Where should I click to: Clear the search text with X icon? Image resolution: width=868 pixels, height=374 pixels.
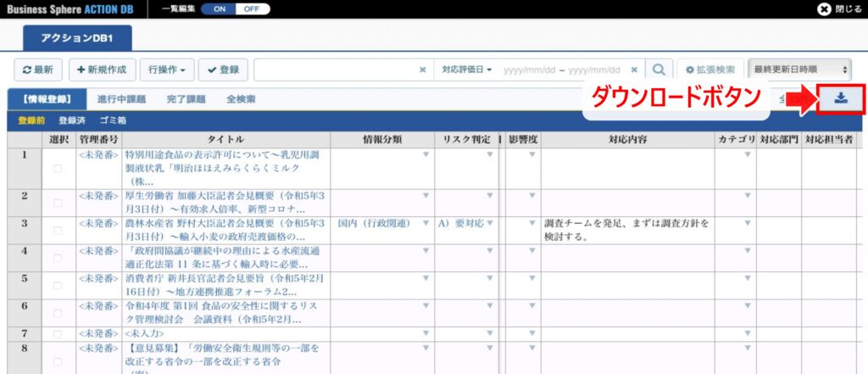tap(423, 70)
